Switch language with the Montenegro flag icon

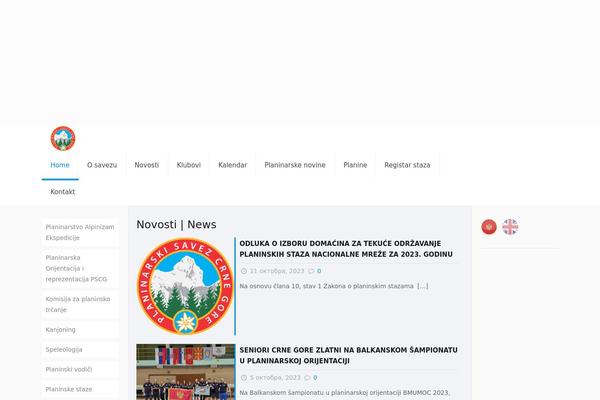pos(489,227)
